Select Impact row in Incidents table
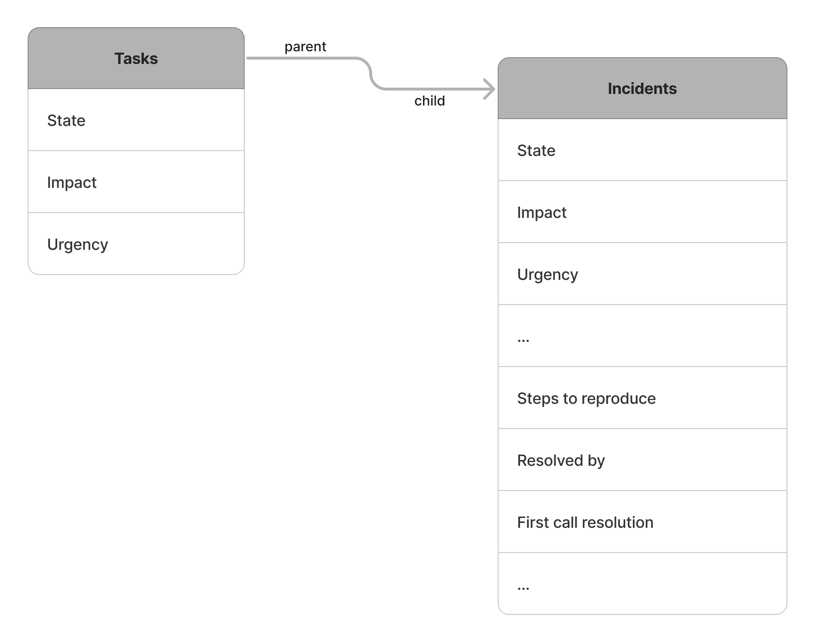This screenshot has height=644, width=817. tap(642, 212)
